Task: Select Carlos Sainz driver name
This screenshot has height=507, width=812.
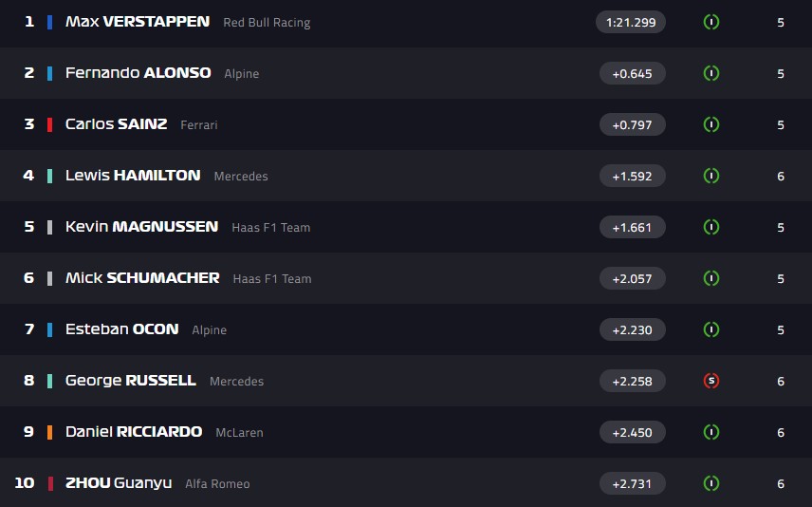Action: click(x=116, y=123)
